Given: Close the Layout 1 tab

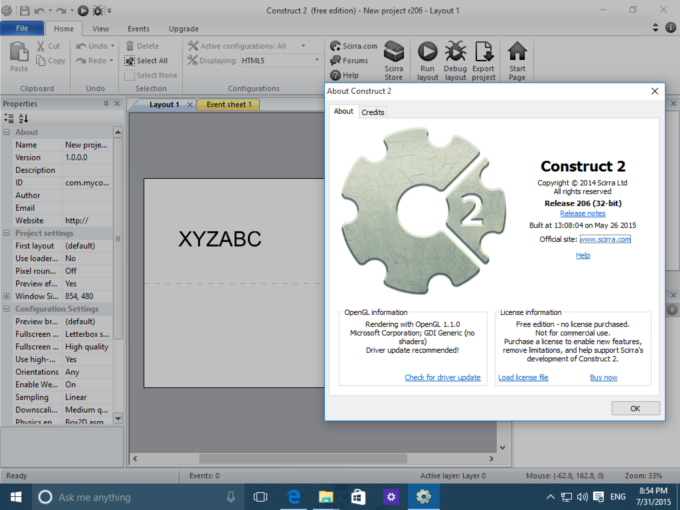Looking at the screenshot, I should [x=190, y=105].
